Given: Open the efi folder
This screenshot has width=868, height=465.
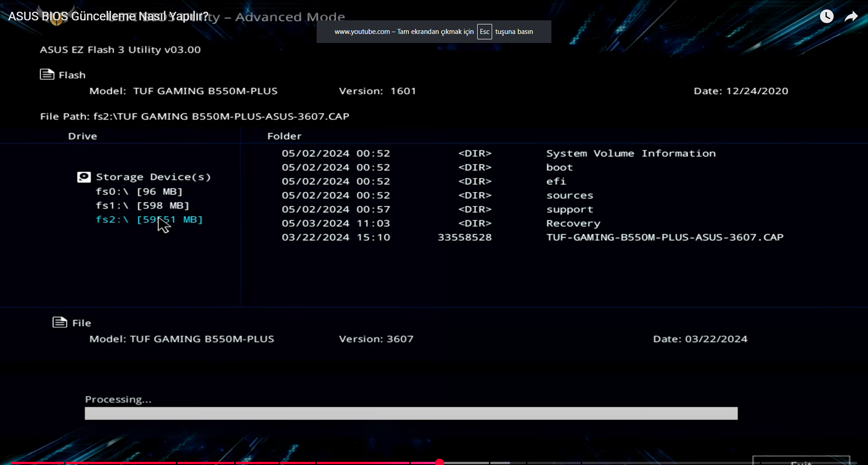Looking at the screenshot, I should (556, 181).
